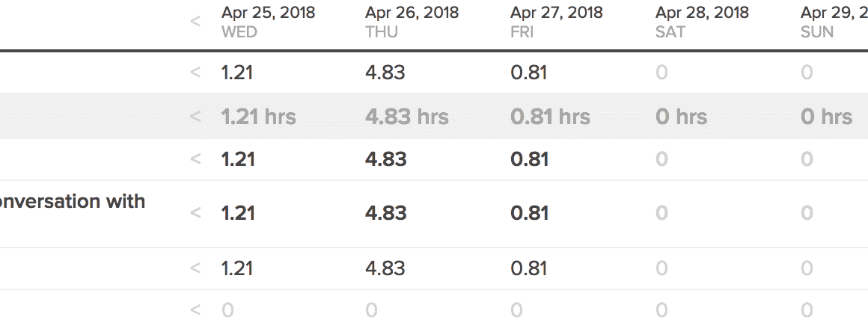This screenshot has width=868, height=329.
Task: Click the all-zero row's Thursday 0 cell
Action: click(371, 310)
